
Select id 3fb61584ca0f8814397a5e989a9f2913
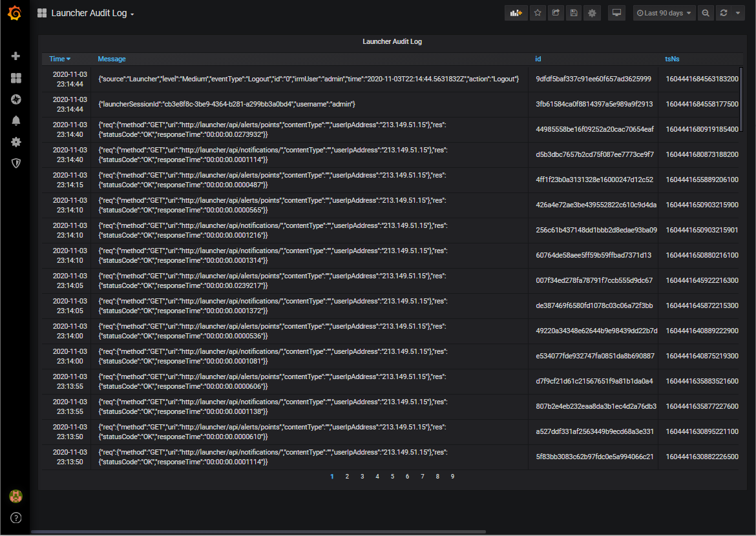594,104
